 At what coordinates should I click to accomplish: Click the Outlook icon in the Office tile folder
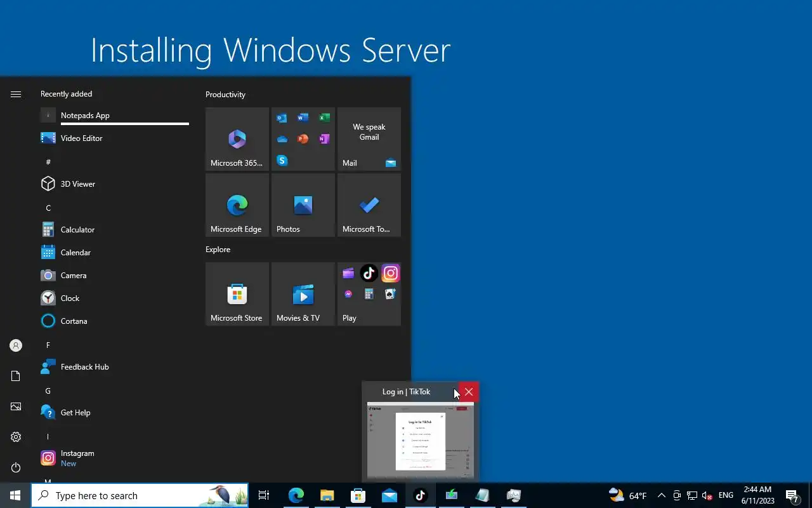coord(282,117)
